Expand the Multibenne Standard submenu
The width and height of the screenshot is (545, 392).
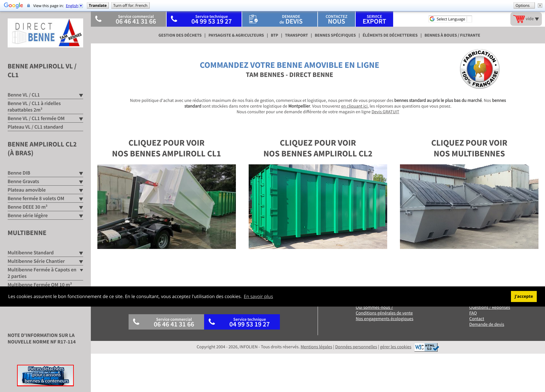click(81, 253)
